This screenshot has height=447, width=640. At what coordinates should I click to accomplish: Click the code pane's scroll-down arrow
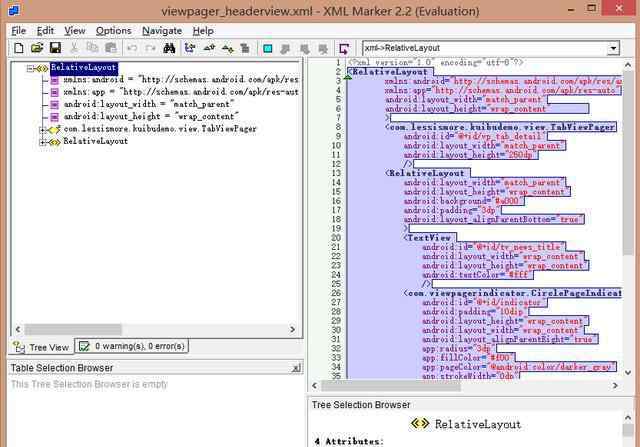[x=628, y=372]
